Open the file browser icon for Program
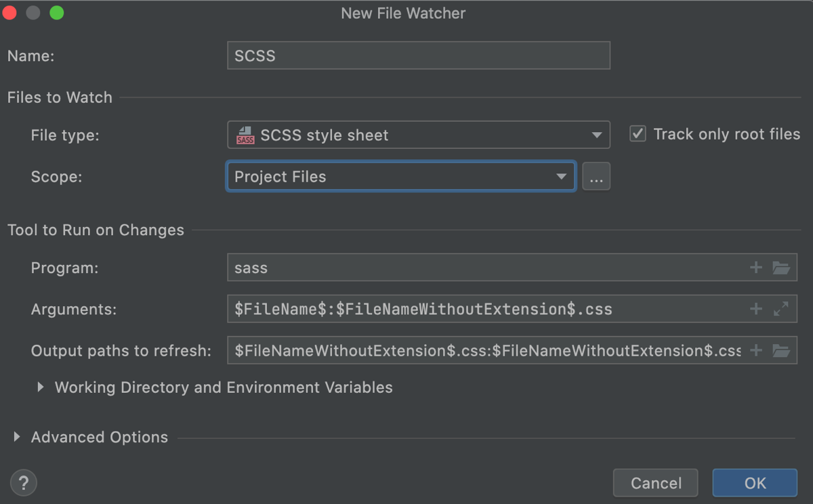This screenshot has height=504, width=813. pyautogui.click(x=782, y=267)
